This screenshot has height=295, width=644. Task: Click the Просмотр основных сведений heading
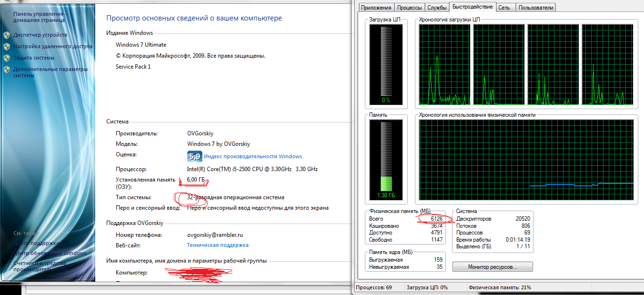(x=194, y=18)
